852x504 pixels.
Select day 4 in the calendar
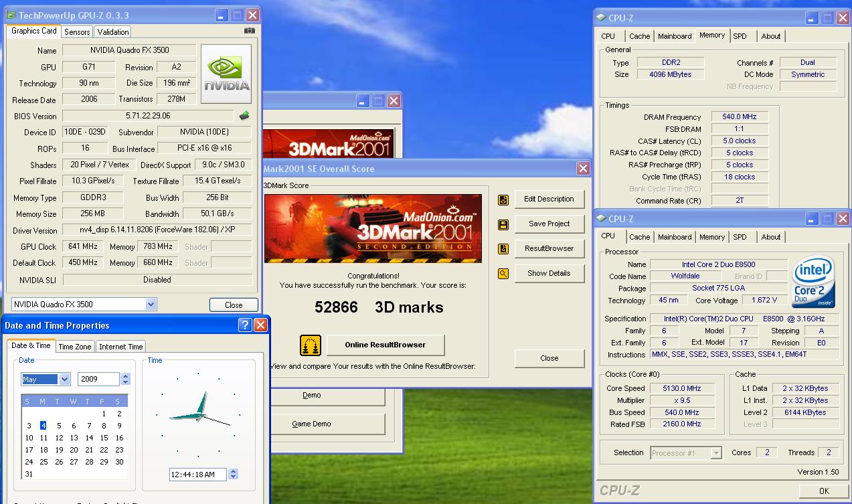[44, 426]
